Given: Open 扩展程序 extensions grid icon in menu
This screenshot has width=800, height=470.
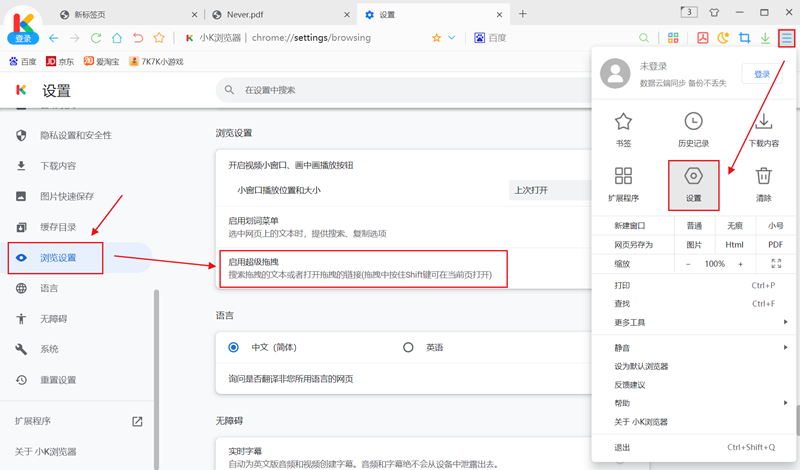Looking at the screenshot, I should coord(623,177).
